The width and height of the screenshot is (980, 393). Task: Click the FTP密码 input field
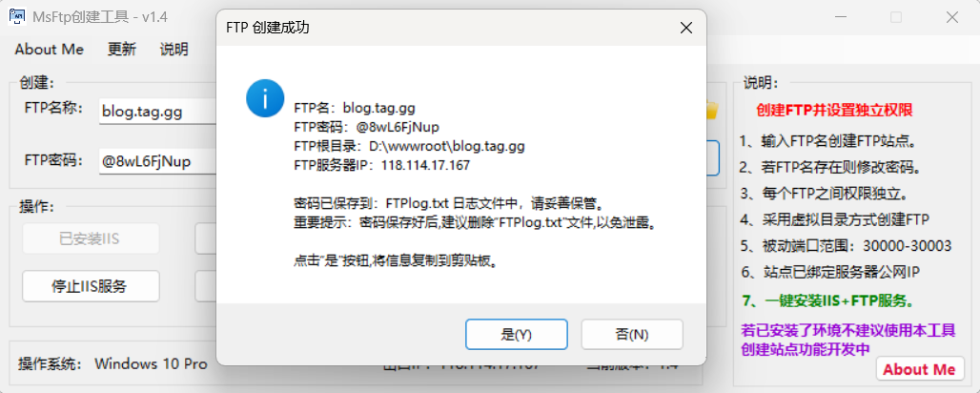pyautogui.click(x=157, y=161)
